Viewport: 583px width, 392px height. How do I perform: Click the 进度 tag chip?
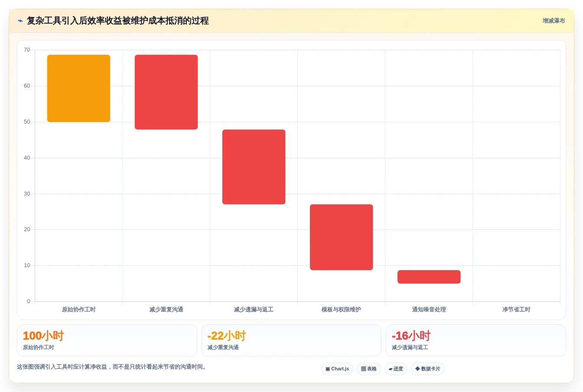(396, 369)
